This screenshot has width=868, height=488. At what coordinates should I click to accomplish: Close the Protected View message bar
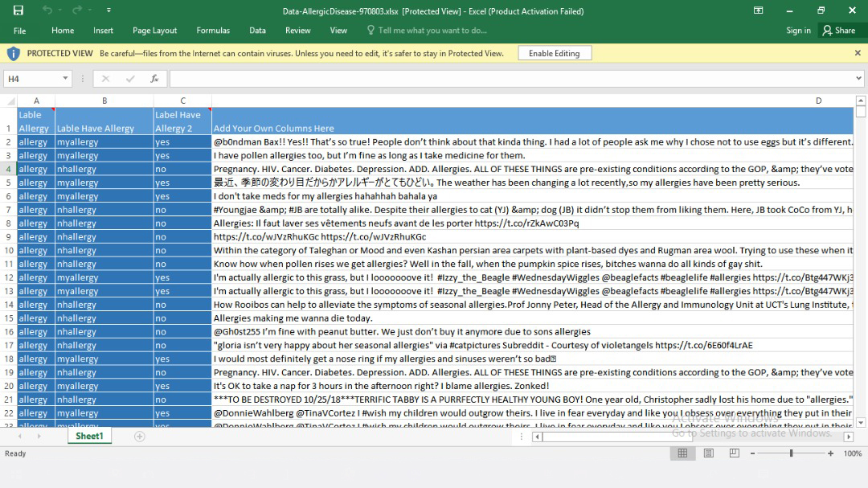(857, 53)
